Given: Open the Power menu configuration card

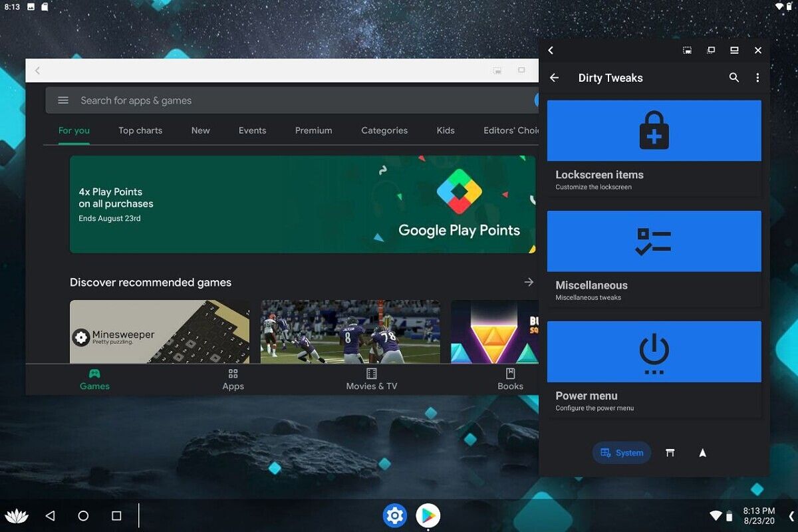Looking at the screenshot, I should click(x=654, y=369).
